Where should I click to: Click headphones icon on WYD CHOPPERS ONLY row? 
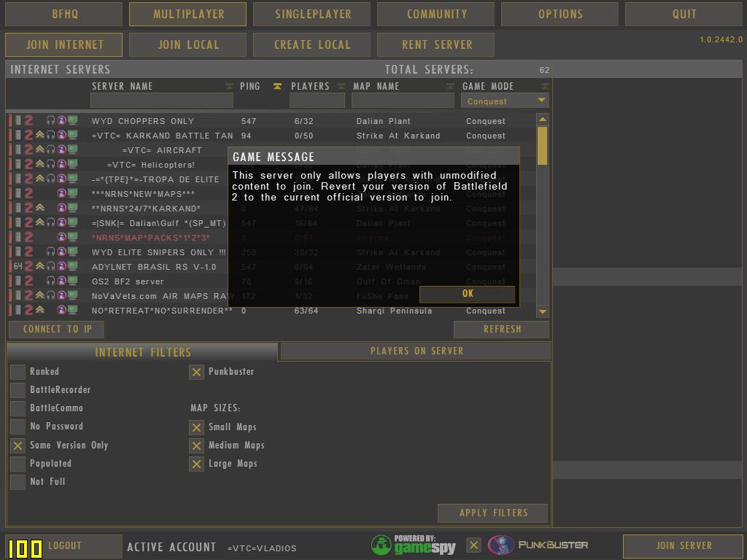click(50, 120)
